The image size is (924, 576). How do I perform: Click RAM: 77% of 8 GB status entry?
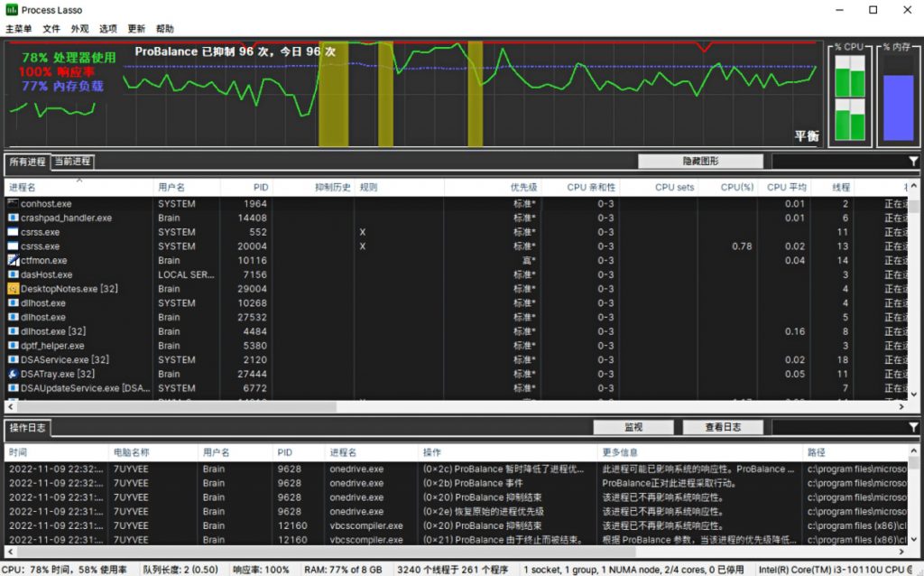point(343,570)
